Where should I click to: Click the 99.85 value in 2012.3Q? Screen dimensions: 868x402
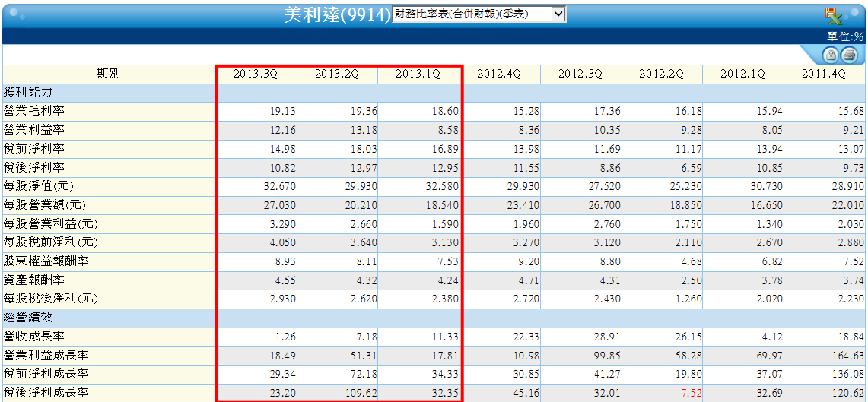(x=607, y=356)
